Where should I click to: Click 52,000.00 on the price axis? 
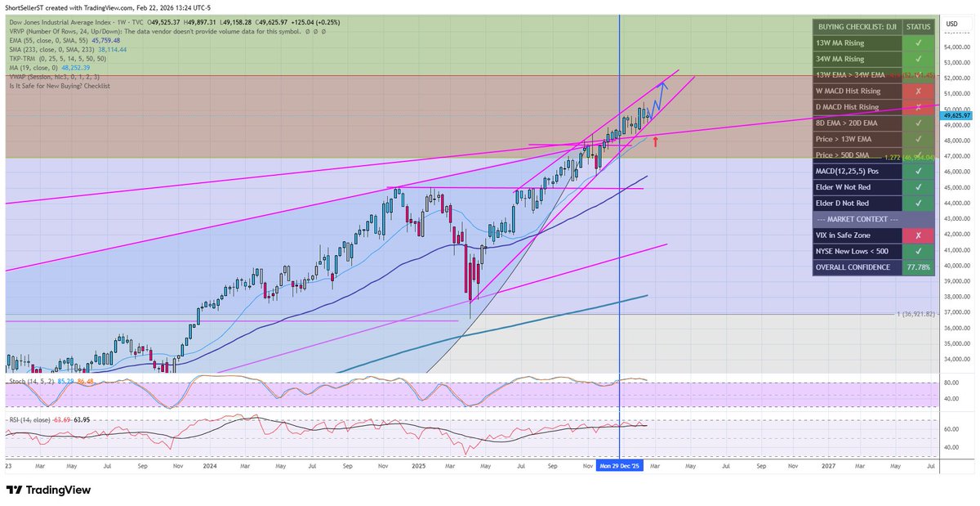tap(958, 78)
